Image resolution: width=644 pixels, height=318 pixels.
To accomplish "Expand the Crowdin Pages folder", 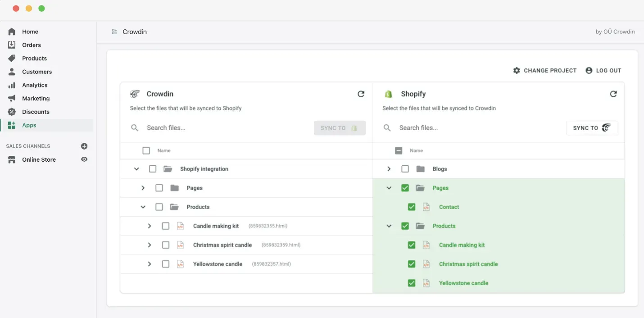I will [x=143, y=188].
